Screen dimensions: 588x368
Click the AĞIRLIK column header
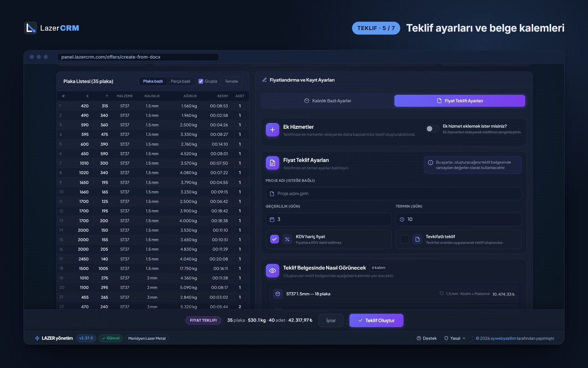190,96
